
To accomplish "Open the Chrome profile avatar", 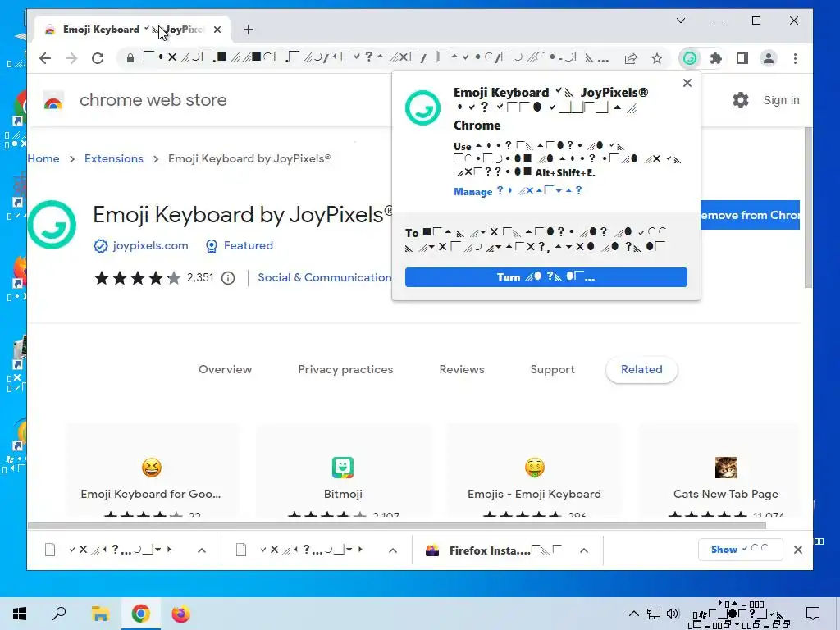I will click(x=769, y=58).
